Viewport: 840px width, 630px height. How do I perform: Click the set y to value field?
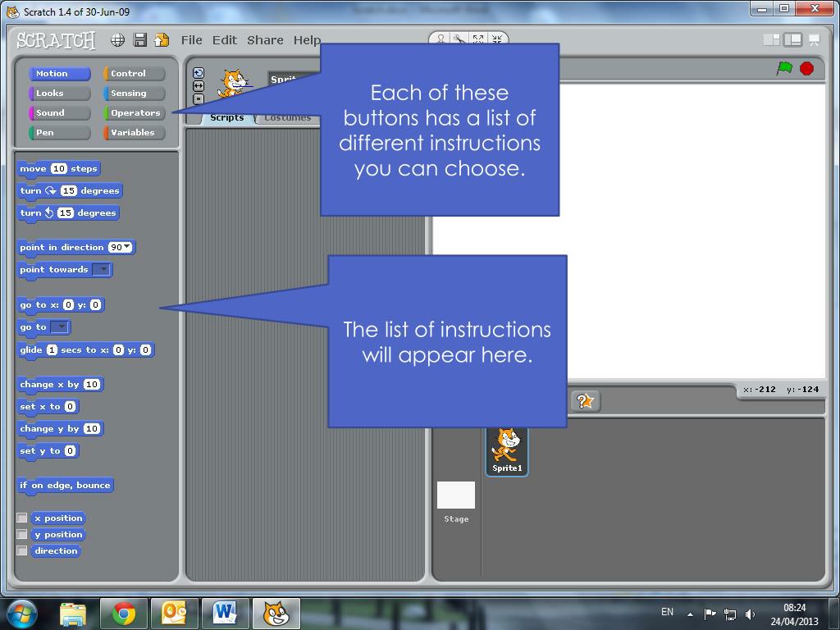[70, 451]
